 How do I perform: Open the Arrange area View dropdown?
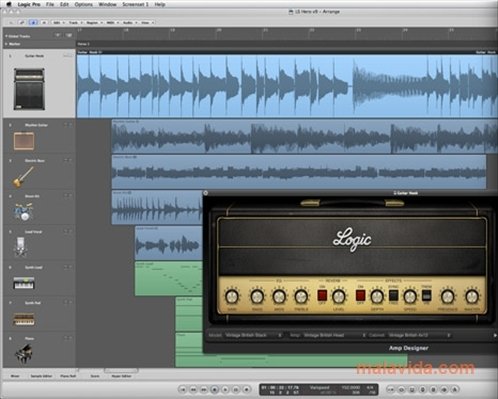(147, 23)
